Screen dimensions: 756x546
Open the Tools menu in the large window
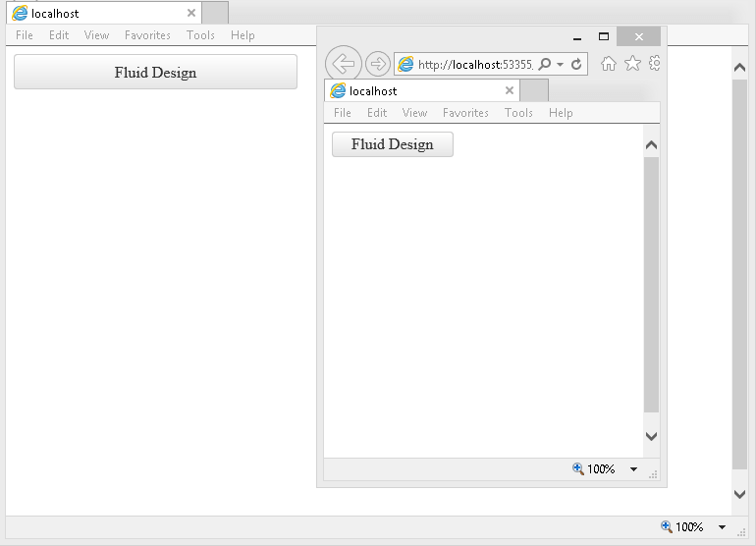pyautogui.click(x=200, y=35)
